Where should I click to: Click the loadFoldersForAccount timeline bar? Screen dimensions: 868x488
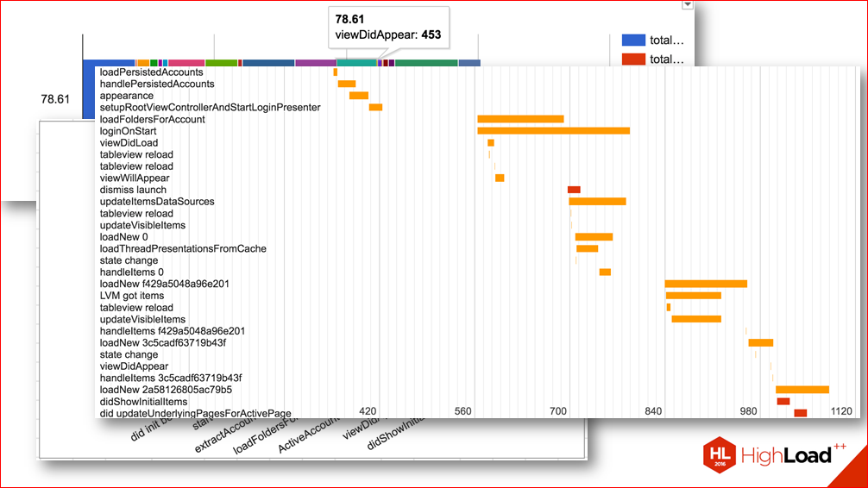click(x=521, y=119)
